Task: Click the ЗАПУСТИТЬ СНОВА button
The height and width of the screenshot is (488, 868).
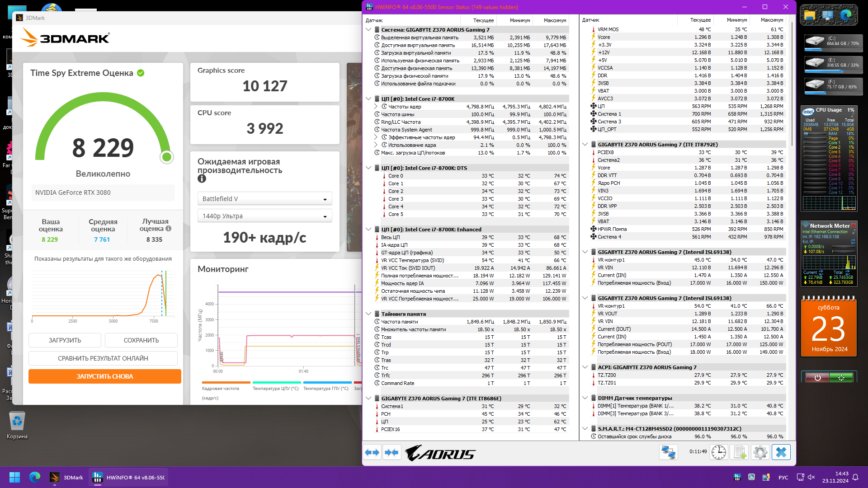Action: coord(104,376)
